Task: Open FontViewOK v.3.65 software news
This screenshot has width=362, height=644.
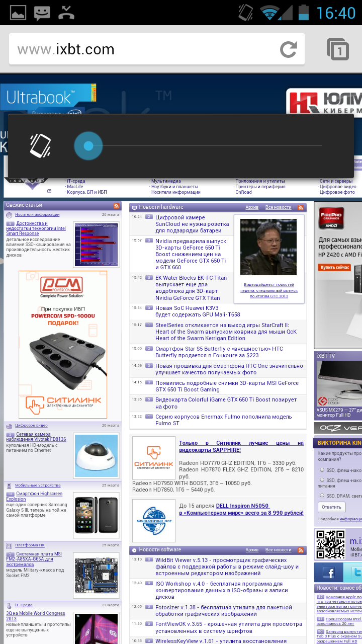Action: click(x=229, y=627)
